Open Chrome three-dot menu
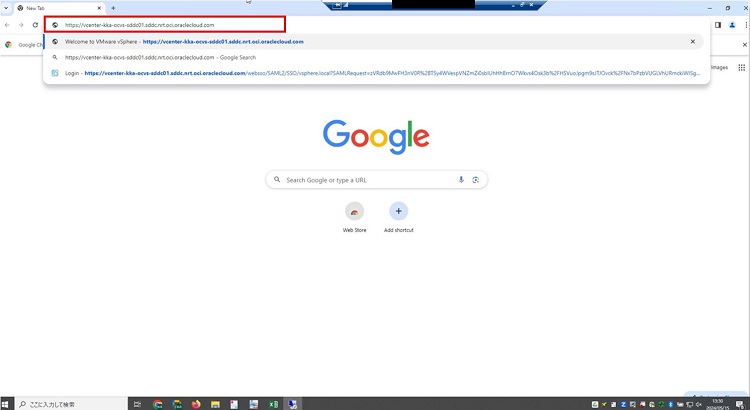750x410 pixels. coord(746,25)
